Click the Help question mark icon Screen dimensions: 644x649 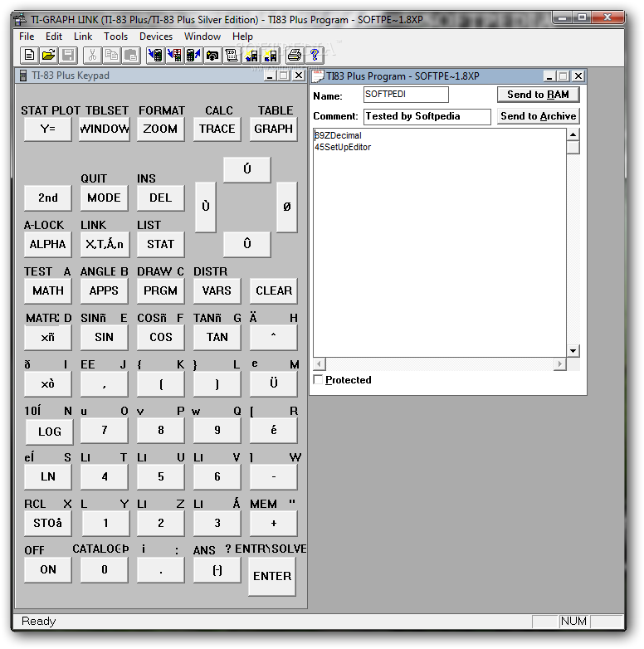pyautogui.click(x=315, y=55)
